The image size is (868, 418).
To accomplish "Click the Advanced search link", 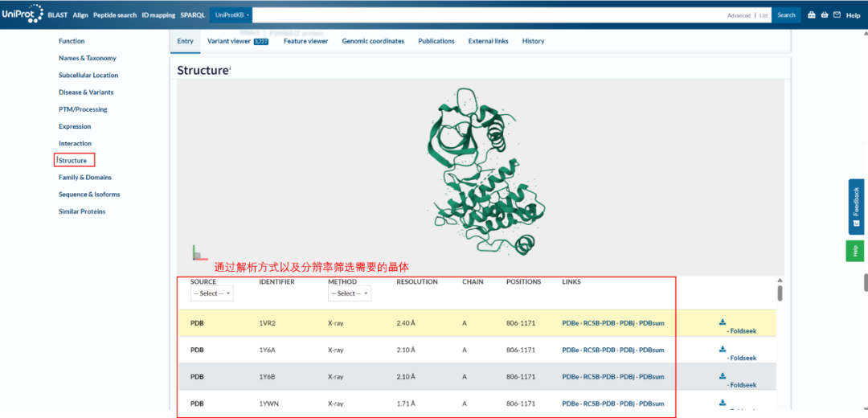I will [x=739, y=15].
